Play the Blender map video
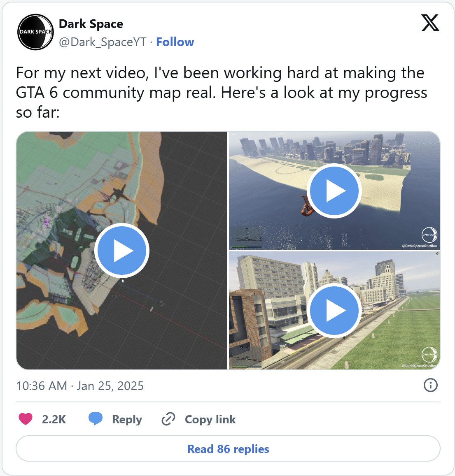 (122, 251)
